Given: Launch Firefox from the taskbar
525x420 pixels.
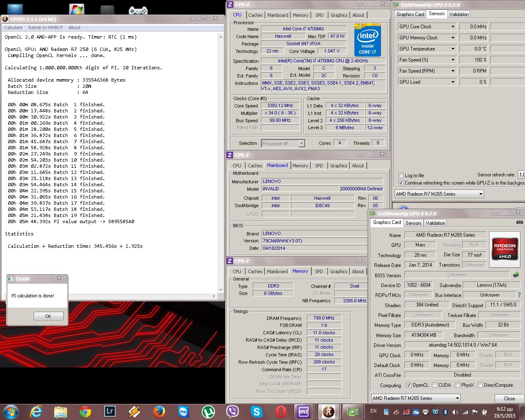Looking at the screenshot, I should 159,411.
